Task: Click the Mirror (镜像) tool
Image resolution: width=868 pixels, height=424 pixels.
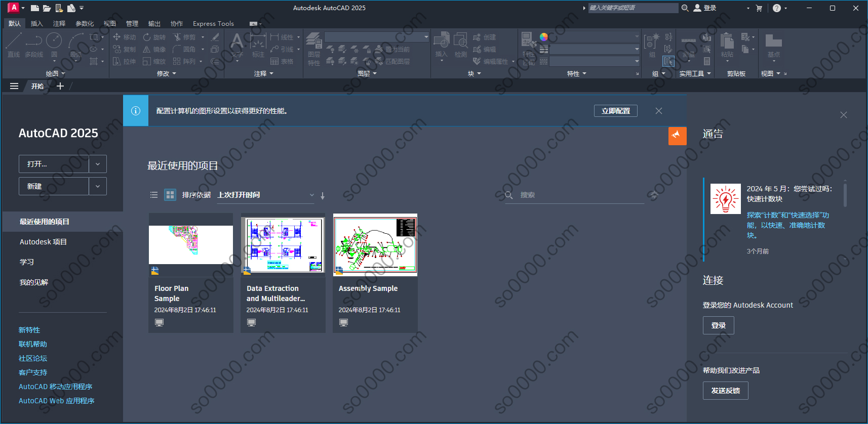Action: 154,49
